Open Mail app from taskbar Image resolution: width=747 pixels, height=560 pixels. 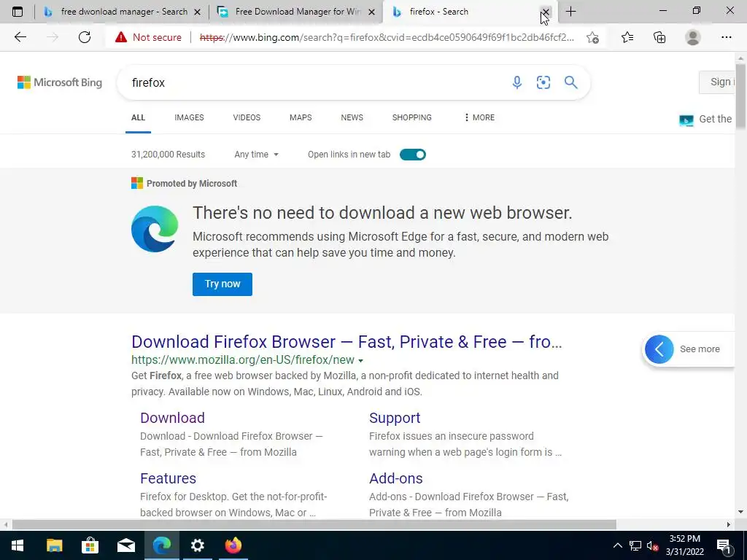(x=125, y=545)
